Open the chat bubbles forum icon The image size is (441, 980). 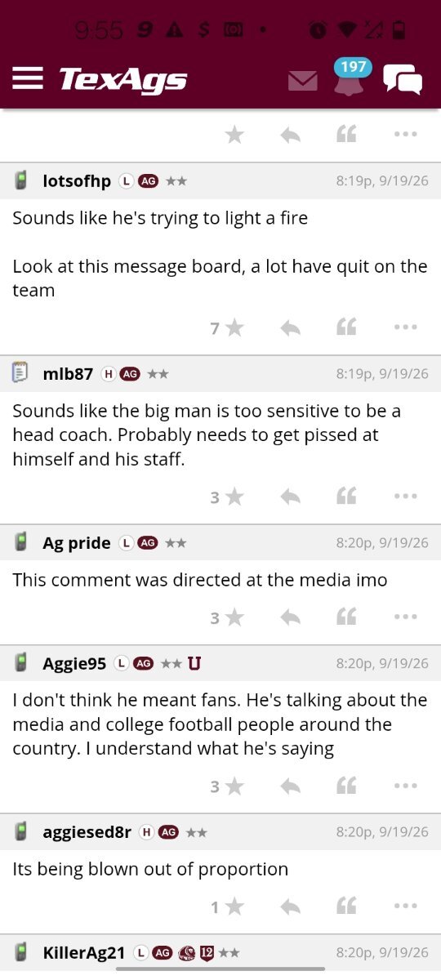coord(403,79)
